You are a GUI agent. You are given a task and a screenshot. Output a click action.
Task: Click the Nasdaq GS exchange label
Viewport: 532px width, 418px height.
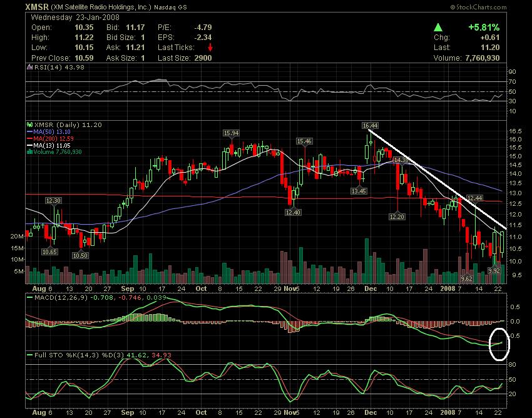(x=170, y=7)
